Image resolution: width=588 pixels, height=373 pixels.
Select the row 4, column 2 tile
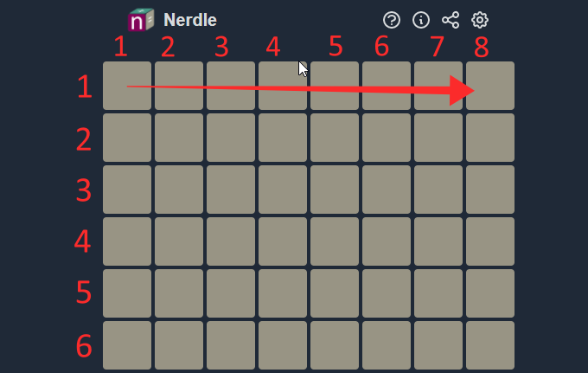tap(179, 241)
